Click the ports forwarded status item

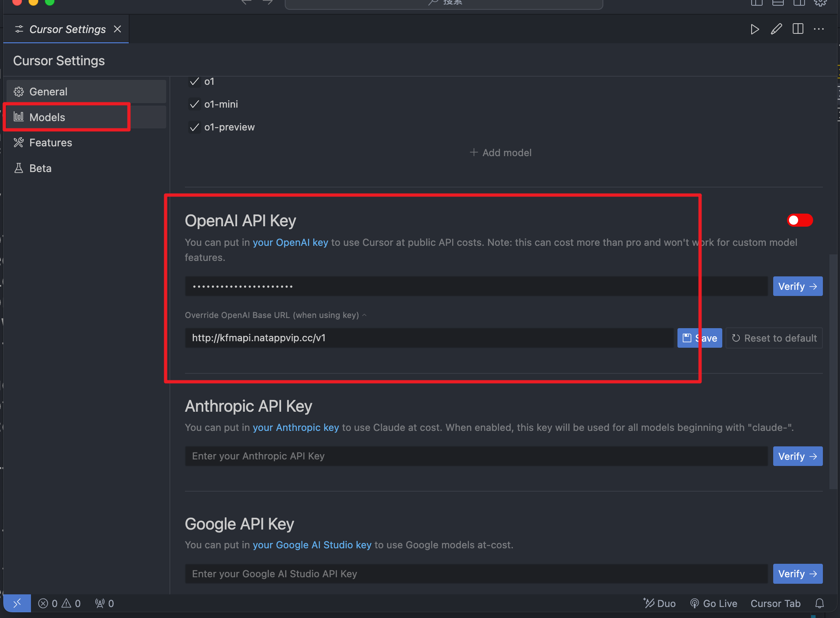(104, 604)
